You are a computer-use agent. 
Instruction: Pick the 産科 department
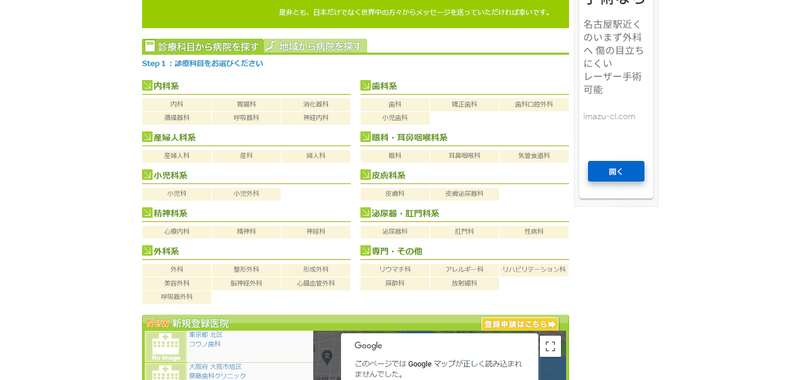point(246,156)
